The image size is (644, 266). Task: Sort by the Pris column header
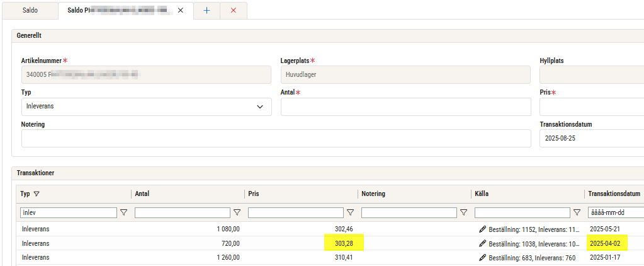coord(254,194)
